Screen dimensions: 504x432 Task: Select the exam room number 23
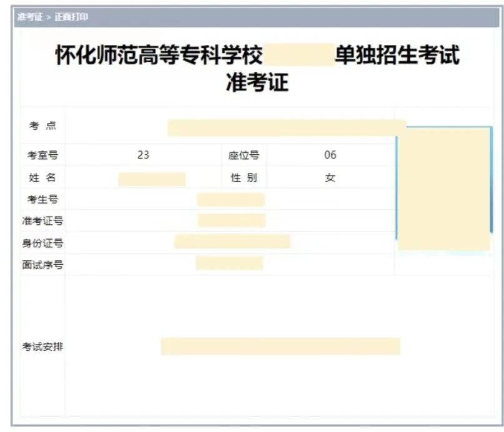[143, 155]
